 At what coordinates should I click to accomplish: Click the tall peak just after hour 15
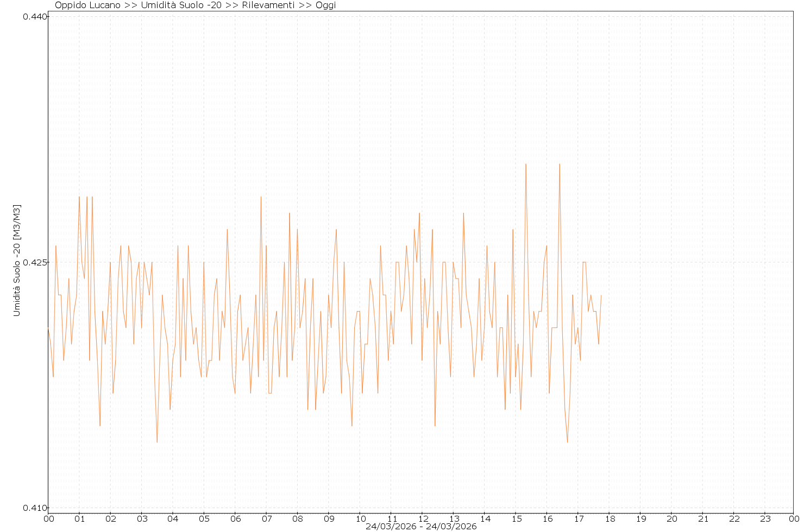click(526, 164)
